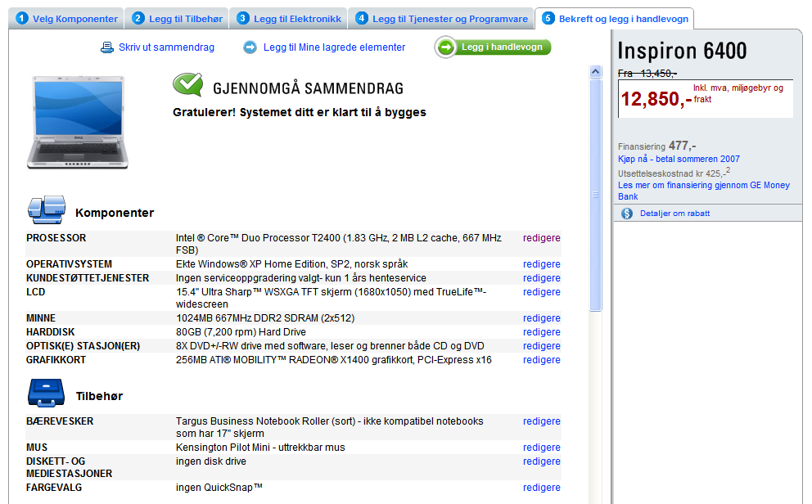Click the 80GB (7,200 rpm) Hard Drive text
Image resolution: width=812 pixels, height=504 pixels.
241,332
